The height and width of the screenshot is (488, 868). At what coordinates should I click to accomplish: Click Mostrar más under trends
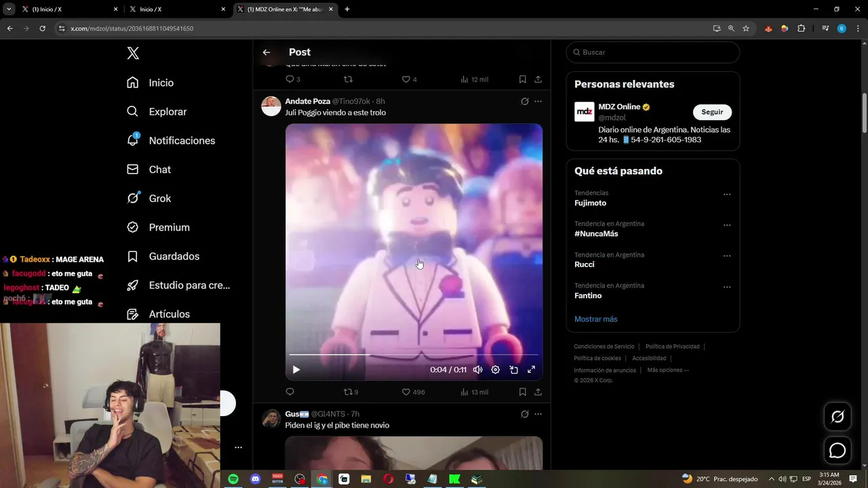(x=596, y=319)
